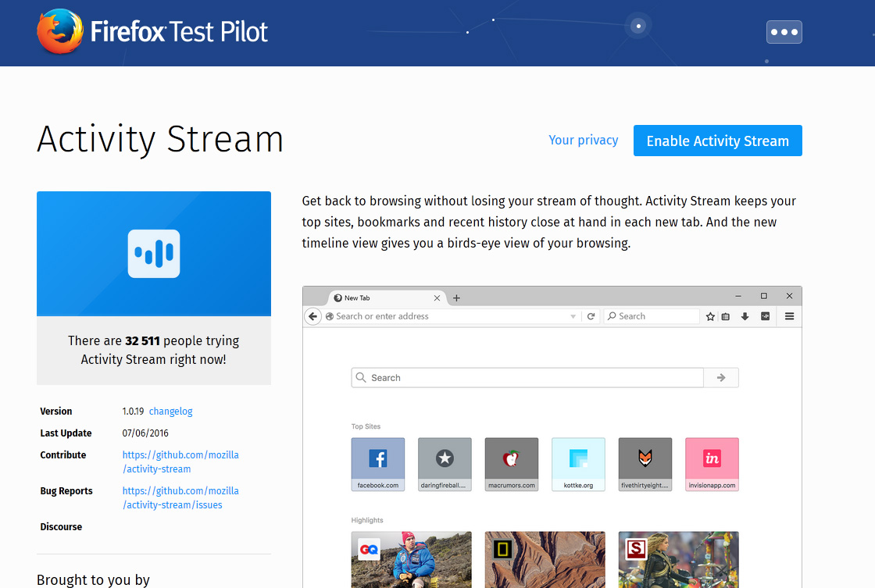Click the Firefox Test Pilot title
This screenshot has width=875, height=588.
coord(179,31)
